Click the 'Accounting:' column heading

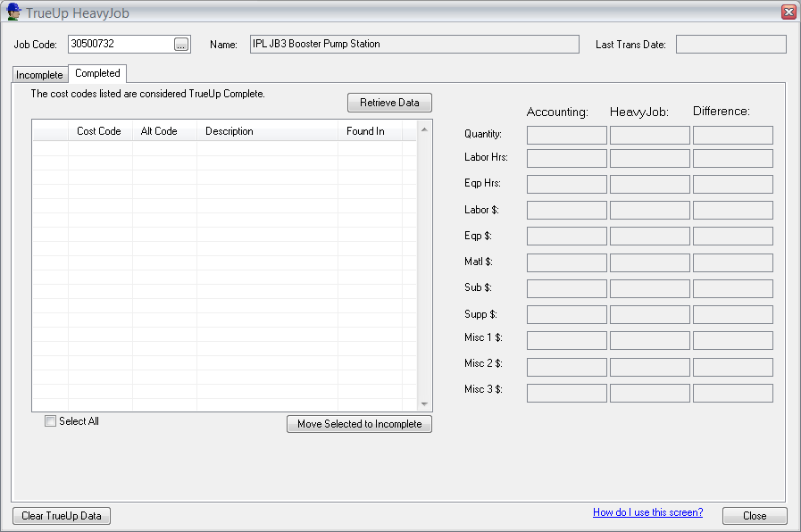[557, 112]
